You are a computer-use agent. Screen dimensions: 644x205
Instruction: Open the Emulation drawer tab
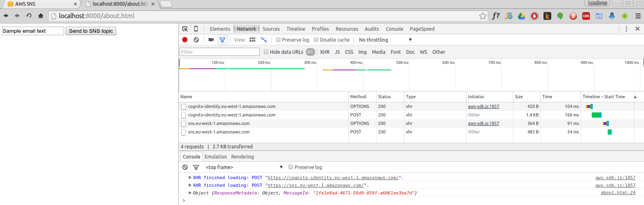pos(215,156)
